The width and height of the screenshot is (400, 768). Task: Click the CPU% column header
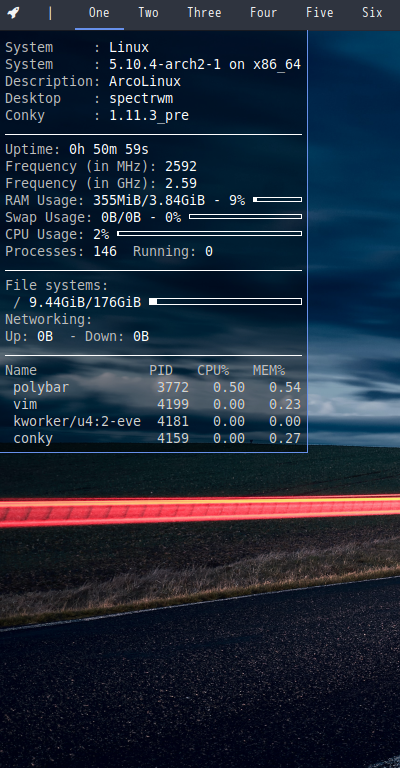click(x=213, y=371)
